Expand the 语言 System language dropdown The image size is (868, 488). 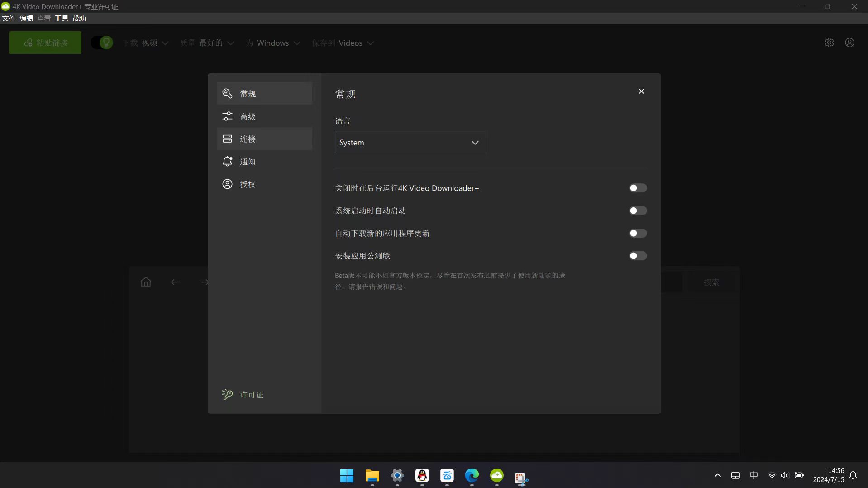click(x=410, y=143)
